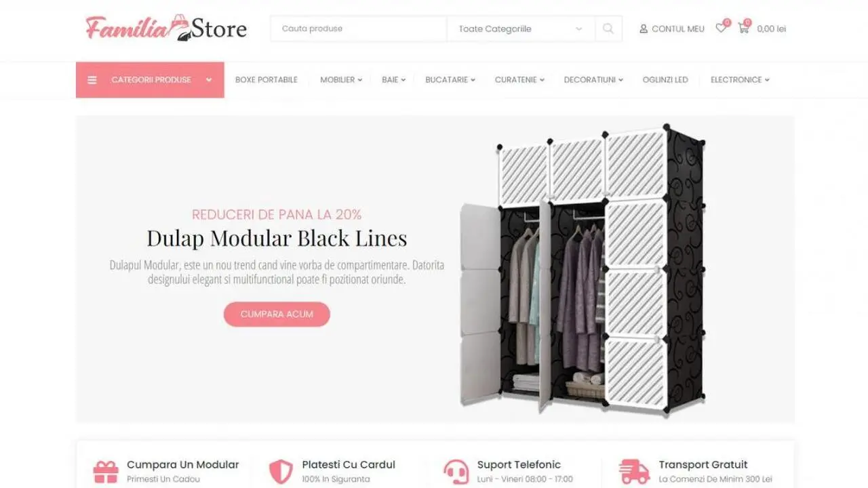Screen dimensions: 868x488
Task: Click the Cumpara Acum button
Action: tap(277, 314)
